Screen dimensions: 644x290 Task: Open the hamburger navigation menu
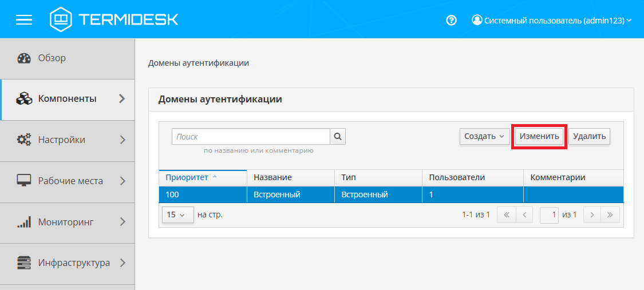pyautogui.click(x=24, y=19)
